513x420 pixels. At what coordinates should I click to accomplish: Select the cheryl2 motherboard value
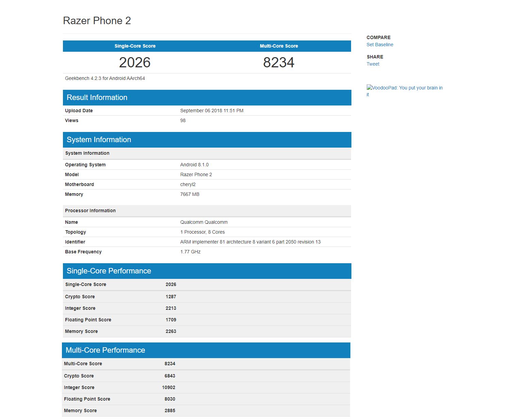[x=188, y=184]
